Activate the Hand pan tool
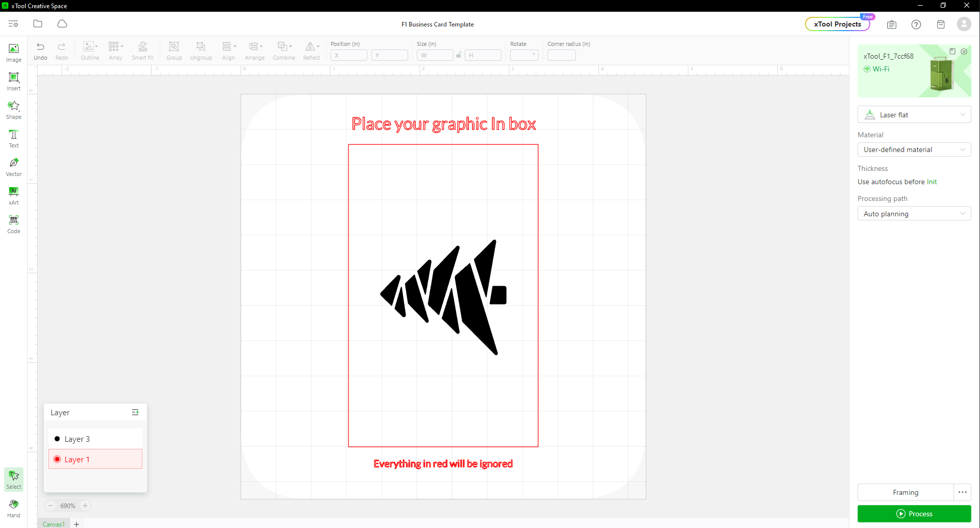The height and width of the screenshot is (528, 980). pyautogui.click(x=14, y=508)
